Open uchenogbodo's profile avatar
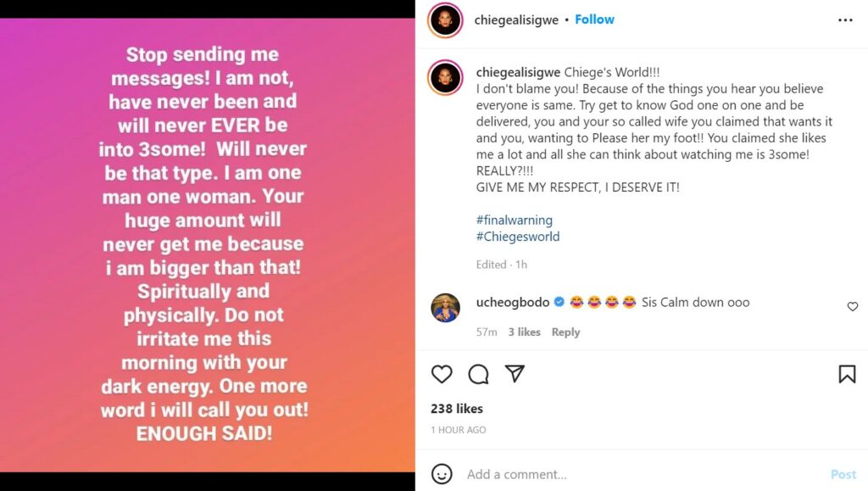Viewport: 868px width, 491px height. pyautogui.click(x=445, y=308)
